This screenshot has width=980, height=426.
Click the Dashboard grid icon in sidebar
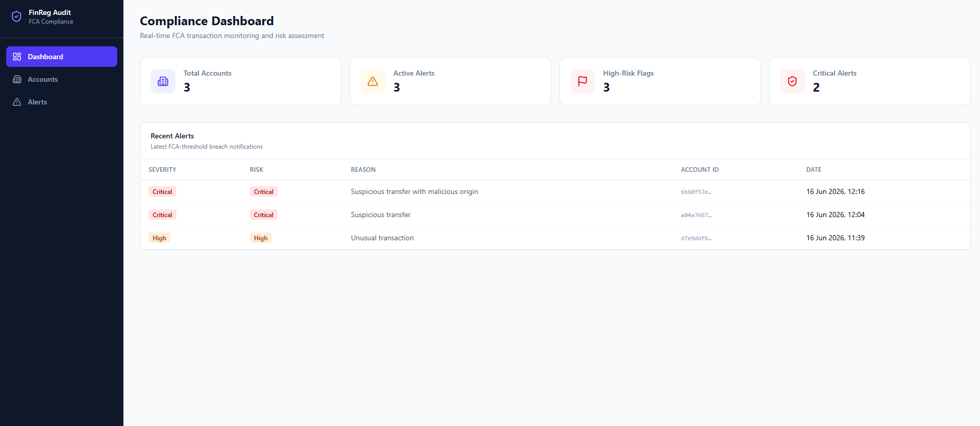[x=17, y=57]
